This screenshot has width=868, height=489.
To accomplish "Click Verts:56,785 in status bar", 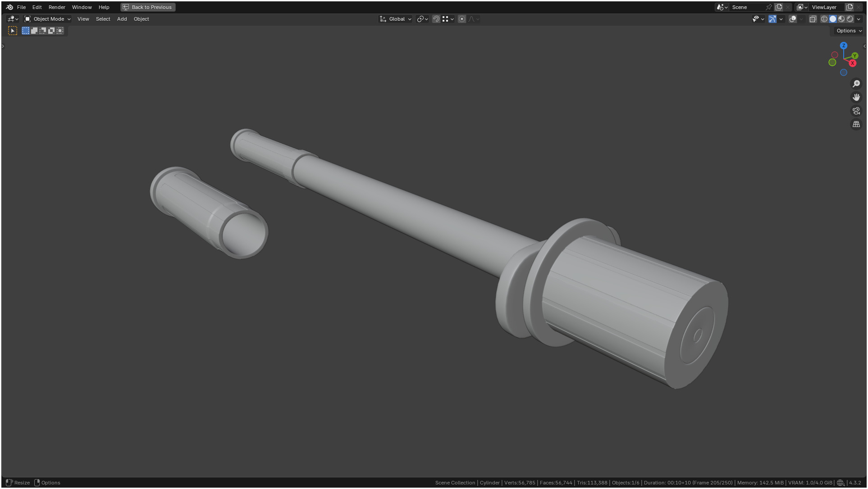I will coord(520,483).
